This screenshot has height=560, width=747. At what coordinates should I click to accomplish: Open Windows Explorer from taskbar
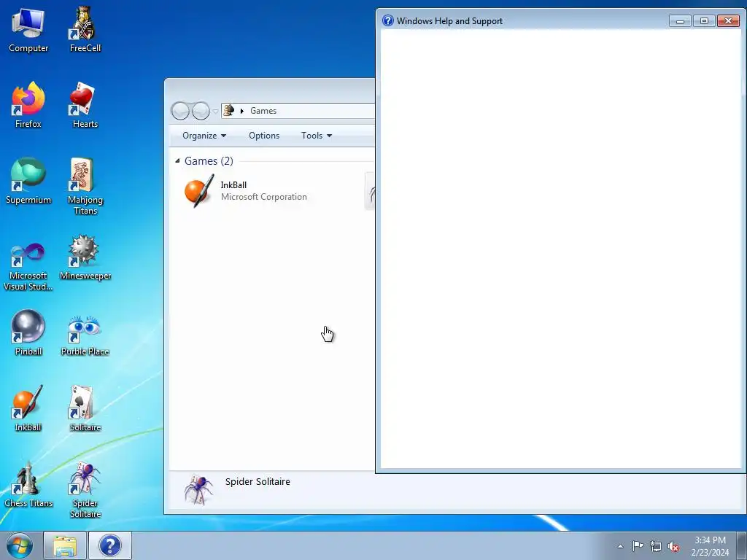[x=65, y=545]
